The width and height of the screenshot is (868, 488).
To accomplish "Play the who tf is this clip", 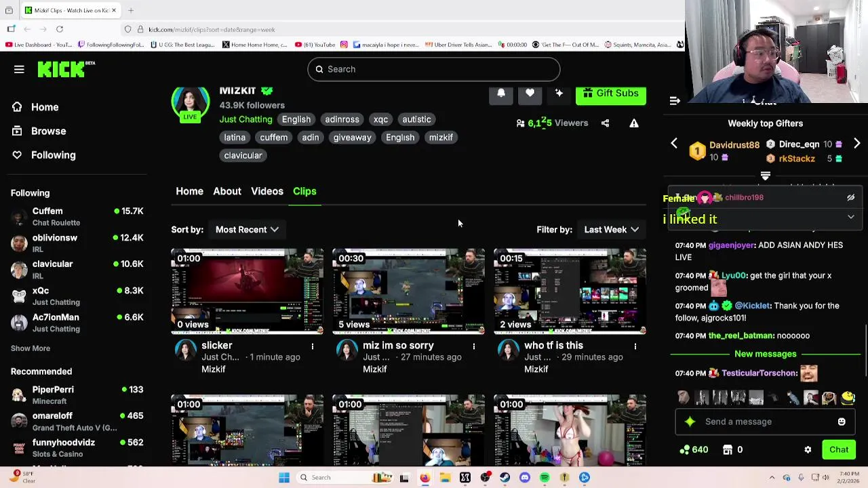I will pyautogui.click(x=570, y=291).
